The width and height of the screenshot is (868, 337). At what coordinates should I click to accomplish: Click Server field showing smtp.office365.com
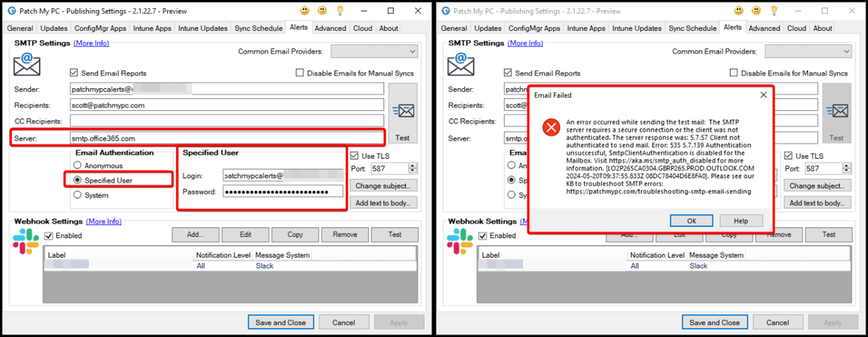(227, 138)
